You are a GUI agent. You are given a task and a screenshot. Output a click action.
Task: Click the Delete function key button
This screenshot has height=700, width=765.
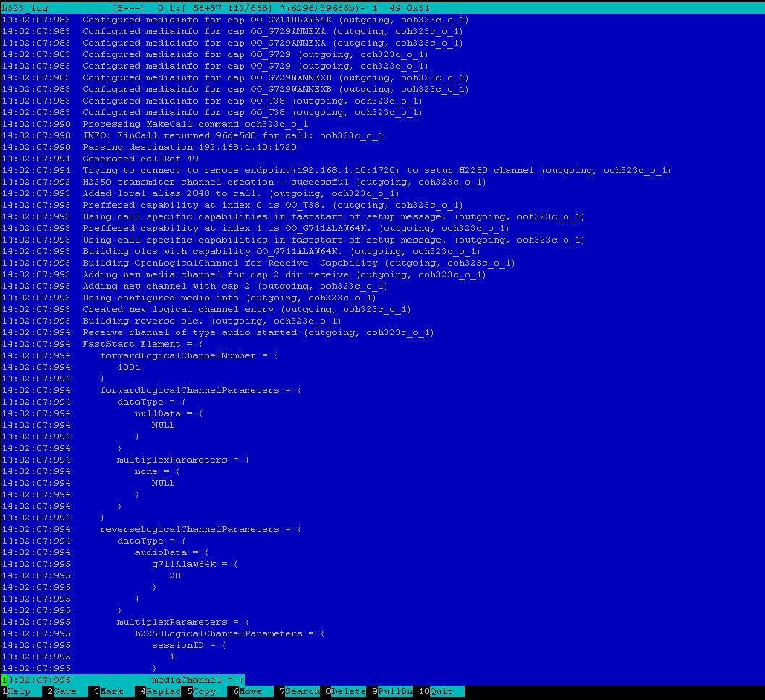pyautogui.click(x=349, y=691)
